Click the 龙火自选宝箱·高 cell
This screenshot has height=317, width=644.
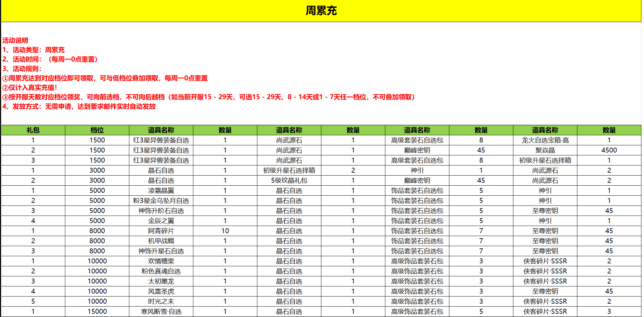545,140
